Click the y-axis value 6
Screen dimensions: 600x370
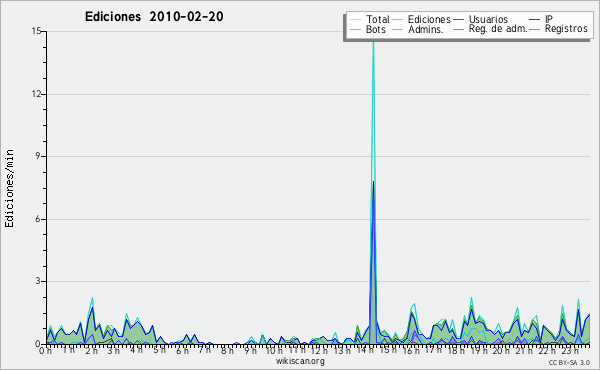pyautogui.click(x=39, y=219)
